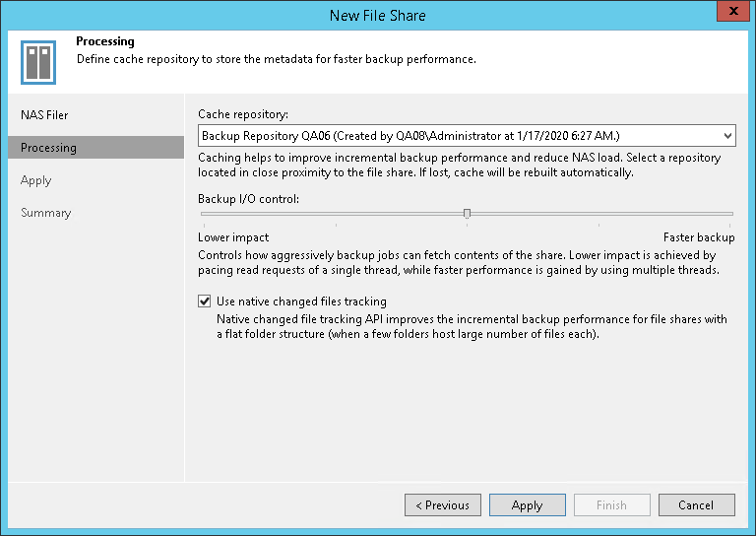This screenshot has width=756, height=536.
Task: Jump to the Summary step
Action: (x=46, y=213)
